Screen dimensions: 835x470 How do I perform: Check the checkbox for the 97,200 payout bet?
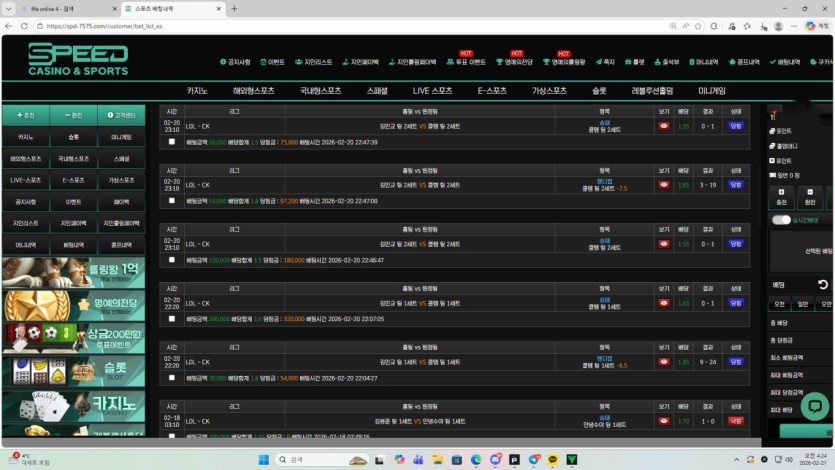point(172,201)
